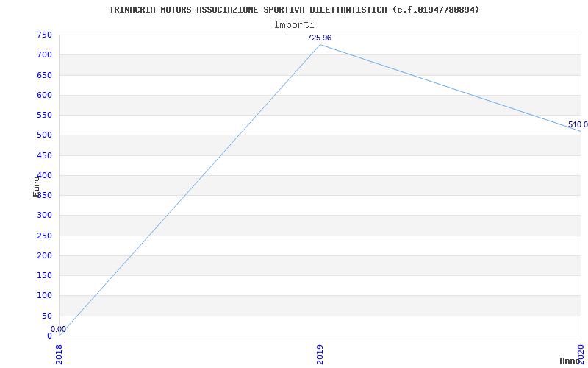Click the chart title TRINACRIA MOTORS ASSOCIAZIONE SPORTIVA DILETTANTISTICA
This screenshot has height=368, width=588.
click(x=294, y=10)
